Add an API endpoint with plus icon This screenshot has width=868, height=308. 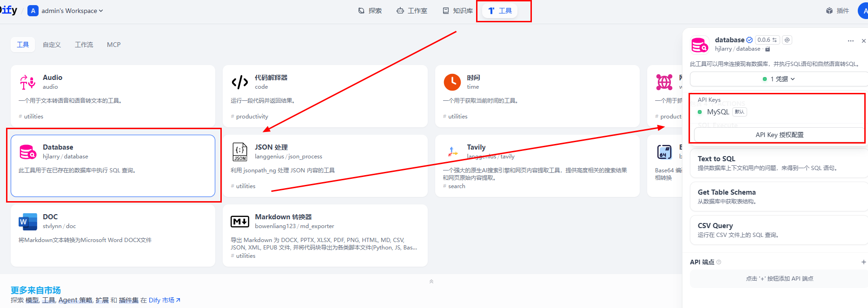pyautogui.click(x=863, y=262)
